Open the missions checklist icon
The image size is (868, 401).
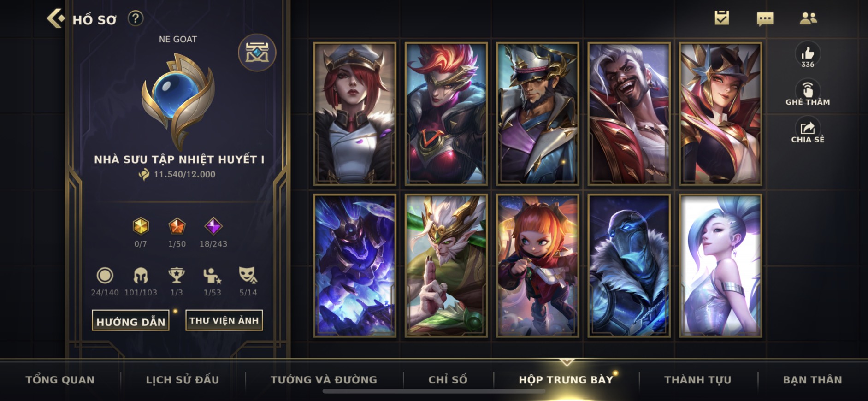(722, 18)
